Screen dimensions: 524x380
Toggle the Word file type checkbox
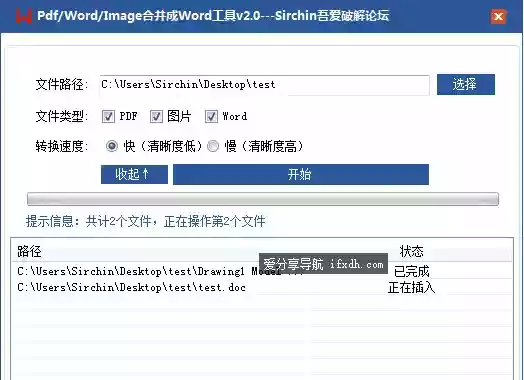click(211, 116)
